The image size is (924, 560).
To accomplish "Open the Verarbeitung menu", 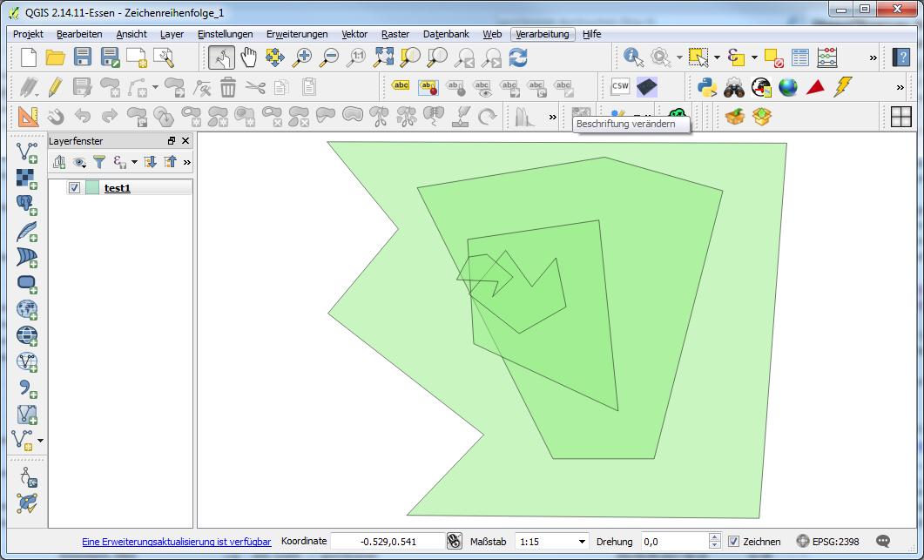I will (x=542, y=34).
